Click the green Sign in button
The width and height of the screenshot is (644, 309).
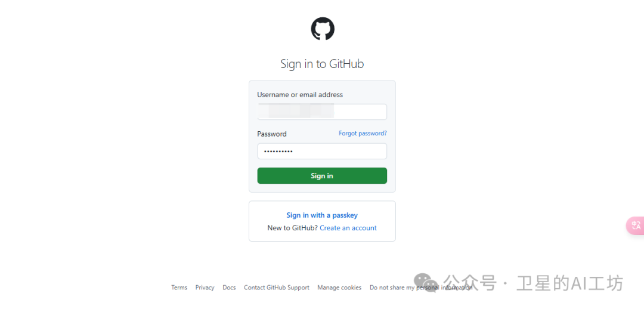(322, 176)
